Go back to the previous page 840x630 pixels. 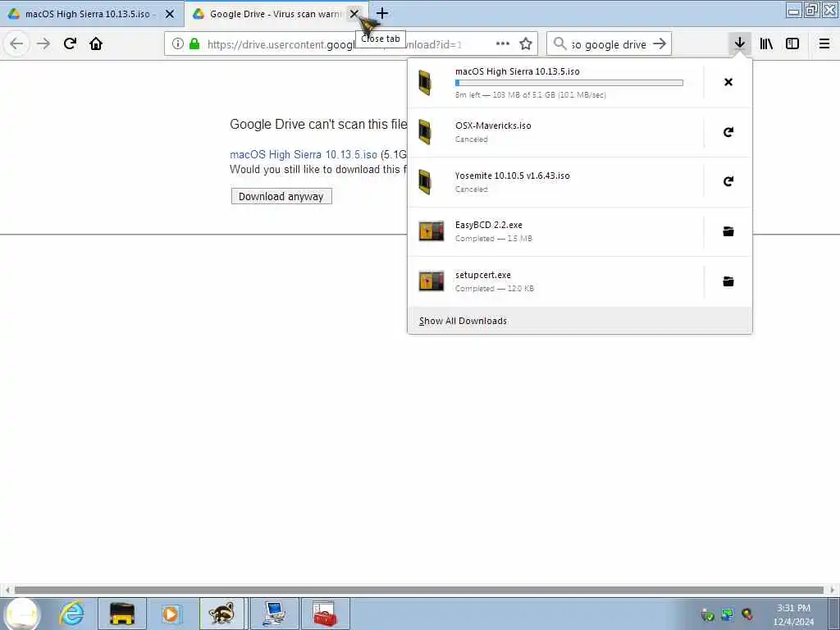[16, 44]
